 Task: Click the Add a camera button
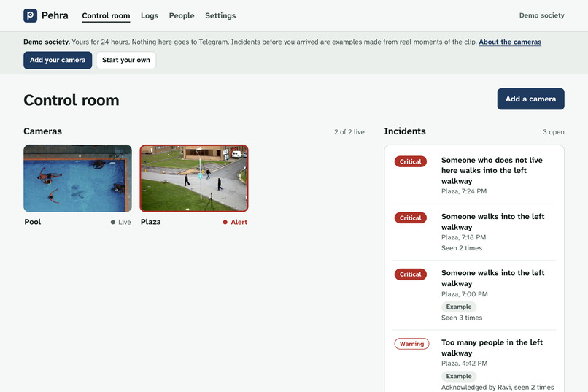(530, 99)
